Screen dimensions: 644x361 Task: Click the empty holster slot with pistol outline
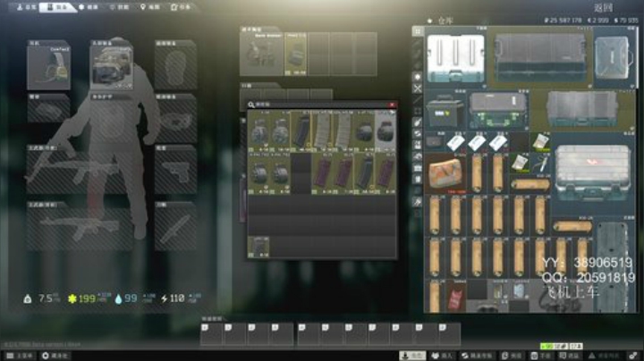tap(176, 172)
